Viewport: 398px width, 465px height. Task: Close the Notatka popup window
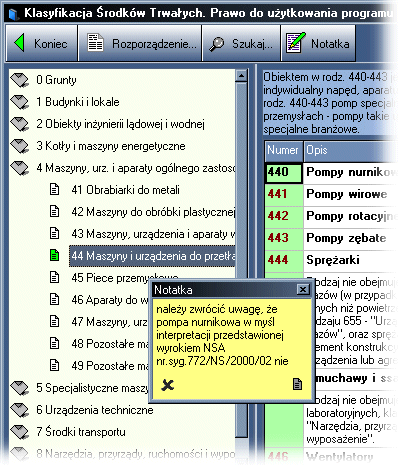303,289
